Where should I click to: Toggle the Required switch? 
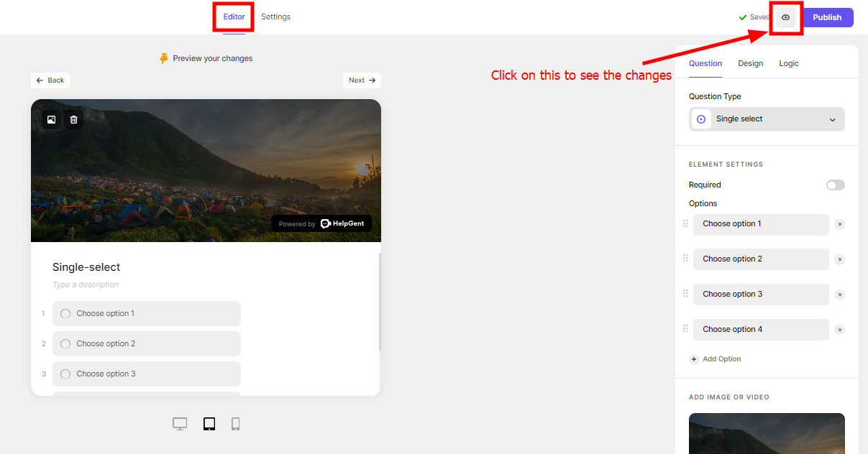[835, 185]
